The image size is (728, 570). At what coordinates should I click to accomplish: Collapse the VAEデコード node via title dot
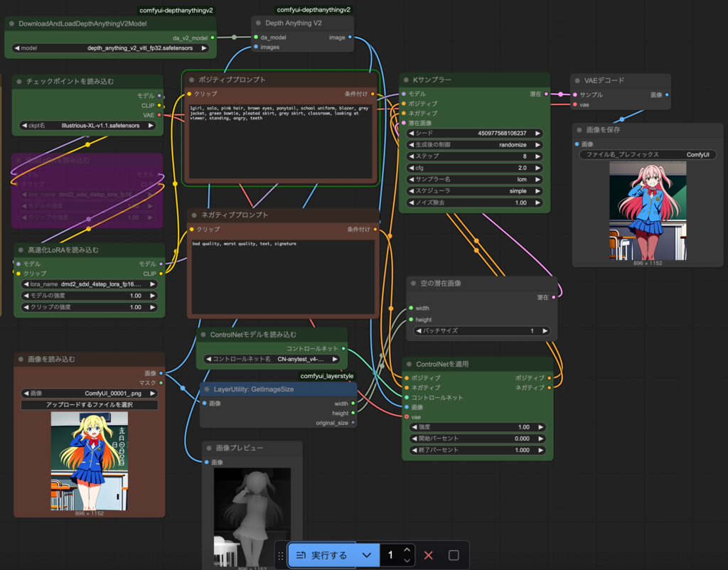point(577,81)
